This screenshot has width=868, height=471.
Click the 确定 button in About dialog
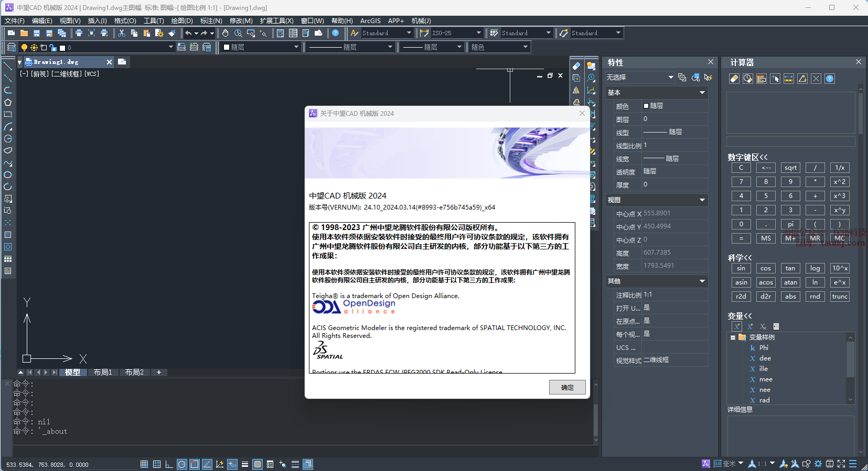567,388
